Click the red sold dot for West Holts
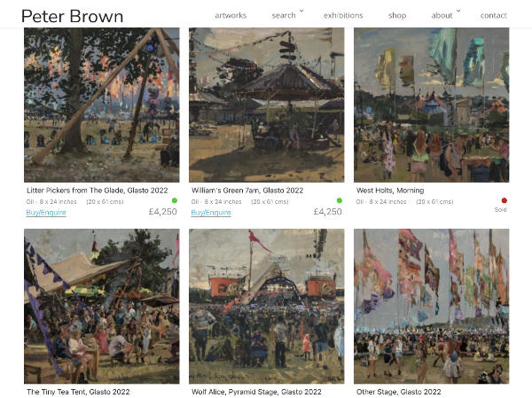Viewport: 532px width, 398px height. [x=505, y=200]
